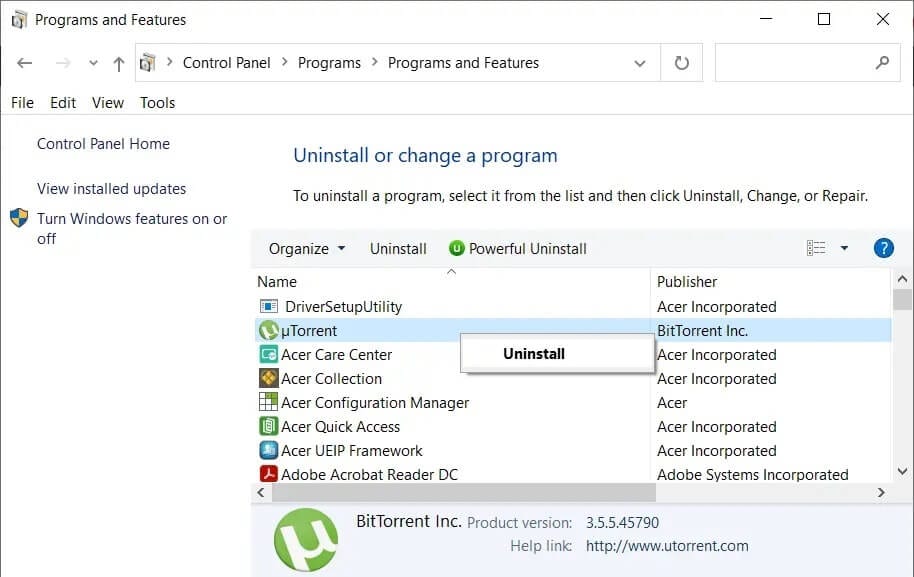The image size is (914, 577).
Task: Select the DriverSetupUtility icon
Action: pyautogui.click(x=268, y=306)
